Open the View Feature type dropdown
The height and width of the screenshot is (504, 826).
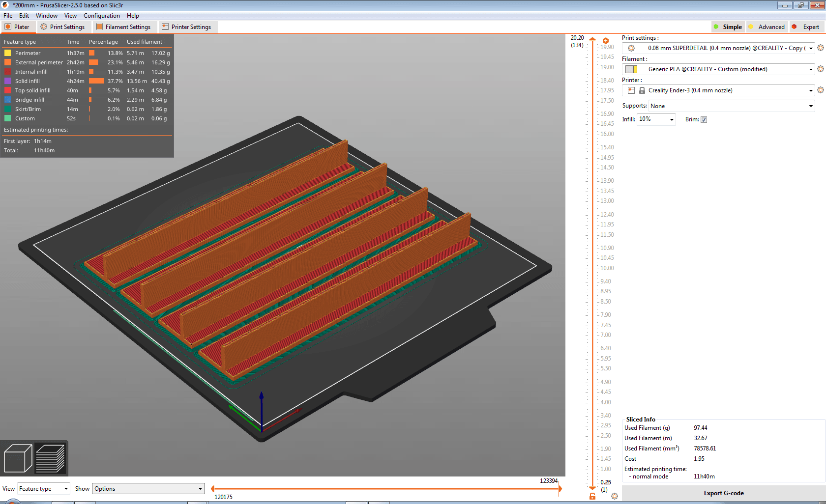coord(43,489)
